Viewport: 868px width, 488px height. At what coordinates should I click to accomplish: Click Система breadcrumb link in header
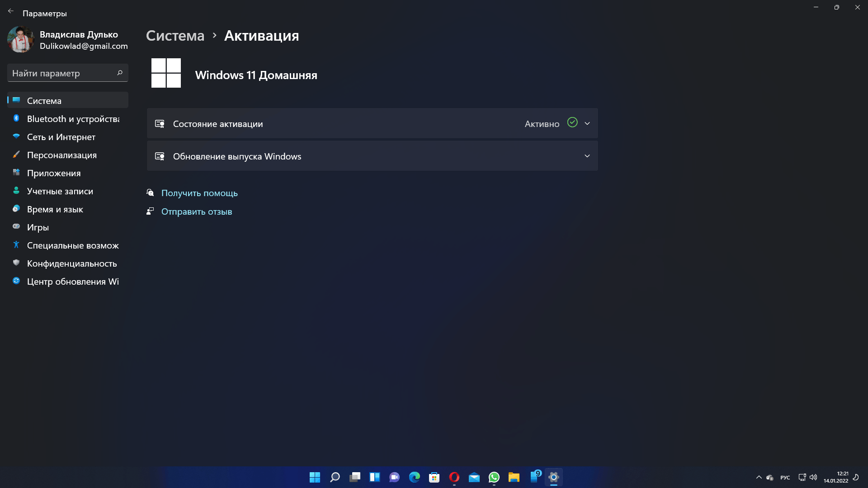tap(175, 36)
